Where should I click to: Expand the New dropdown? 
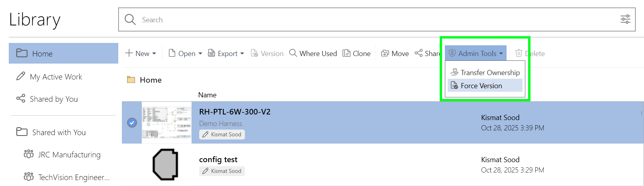[141, 53]
